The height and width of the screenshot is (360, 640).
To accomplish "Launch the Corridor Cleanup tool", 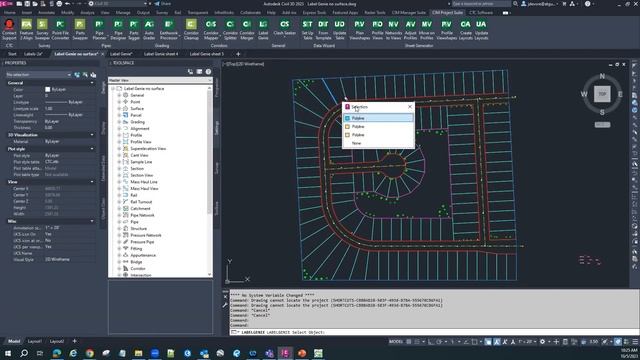I will 191,29.
